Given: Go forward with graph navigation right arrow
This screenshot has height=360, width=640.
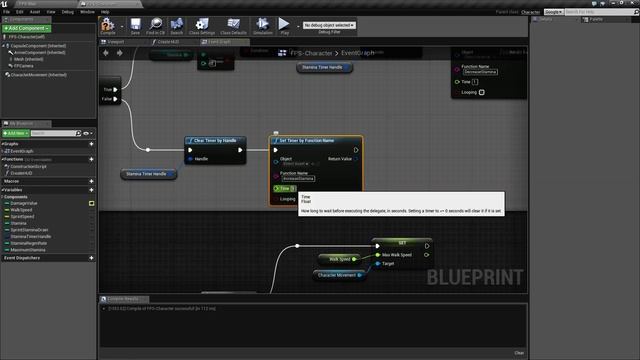Looking at the screenshot, I should coord(120,53).
